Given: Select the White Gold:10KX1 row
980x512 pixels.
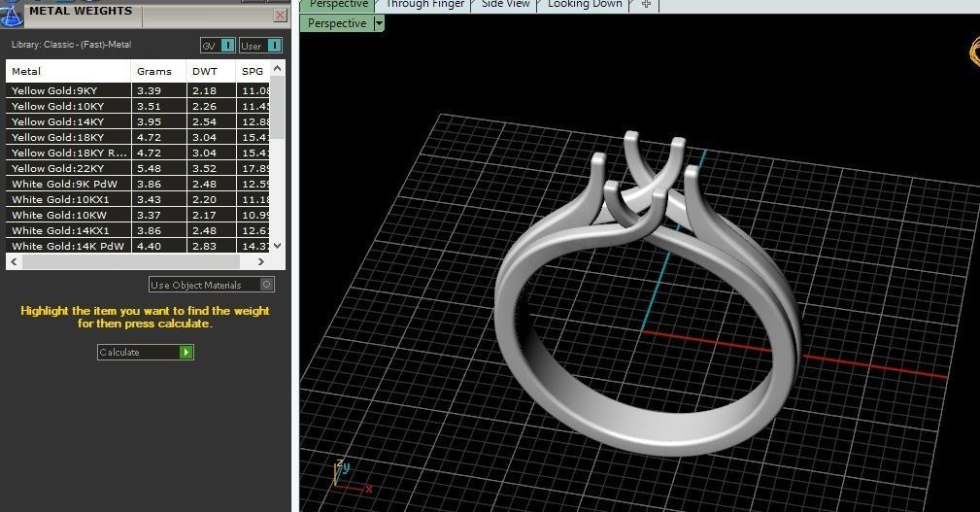Looking at the screenshot, I should (x=138, y=200).
